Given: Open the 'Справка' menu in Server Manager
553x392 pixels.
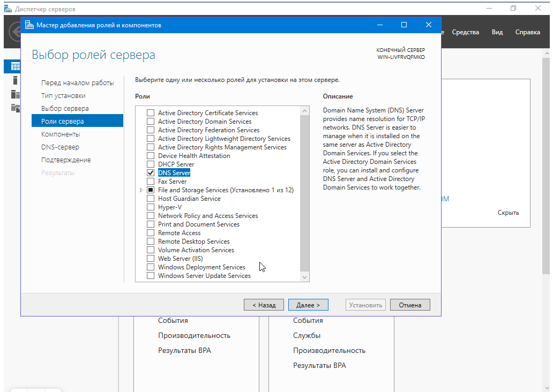Looking at the screenshot, I should [x=527, y=32].
